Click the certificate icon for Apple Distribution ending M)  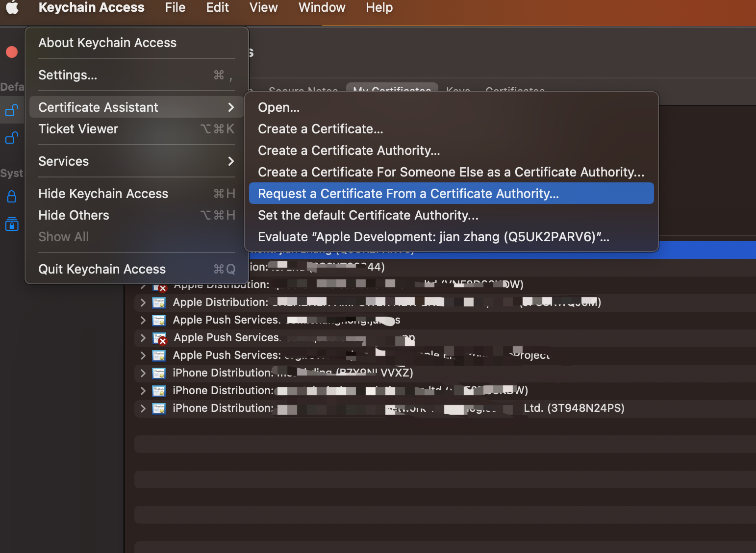pos(159,302)
